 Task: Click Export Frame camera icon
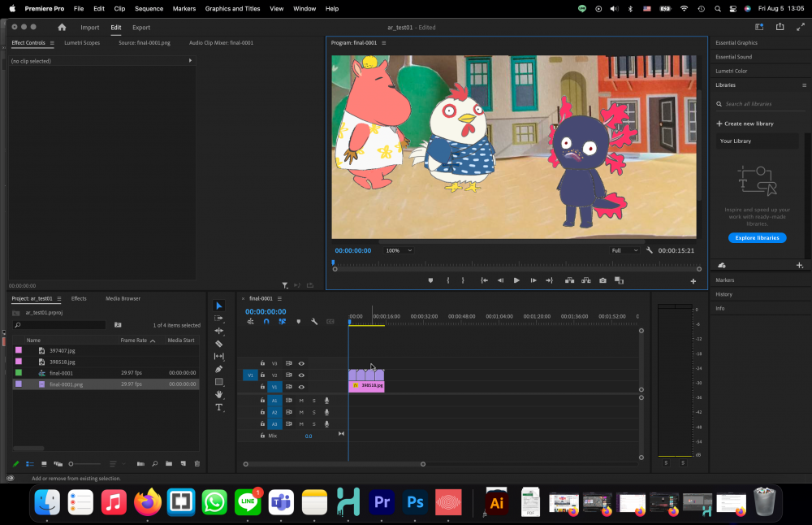(x=603, y=280)
